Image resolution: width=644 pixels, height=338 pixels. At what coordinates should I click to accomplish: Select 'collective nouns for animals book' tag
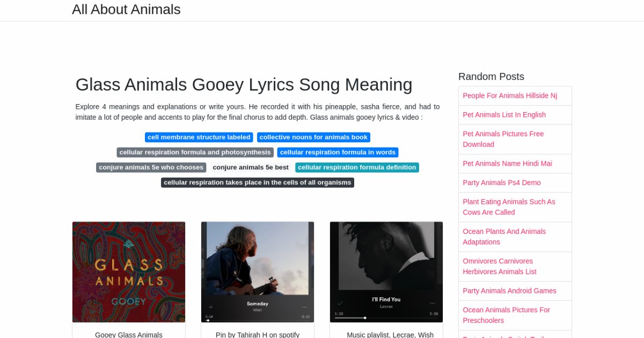pyautogui.click(x=313, y=137)
